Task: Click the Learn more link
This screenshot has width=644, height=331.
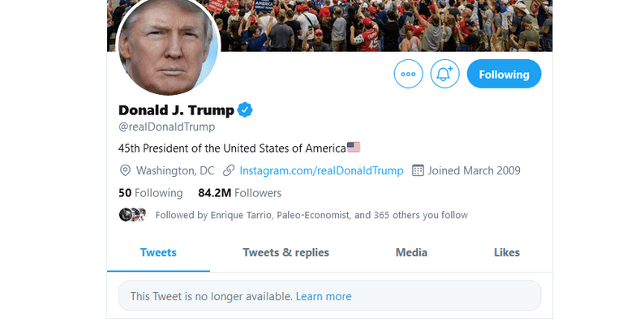Action: tap(324, 296)
